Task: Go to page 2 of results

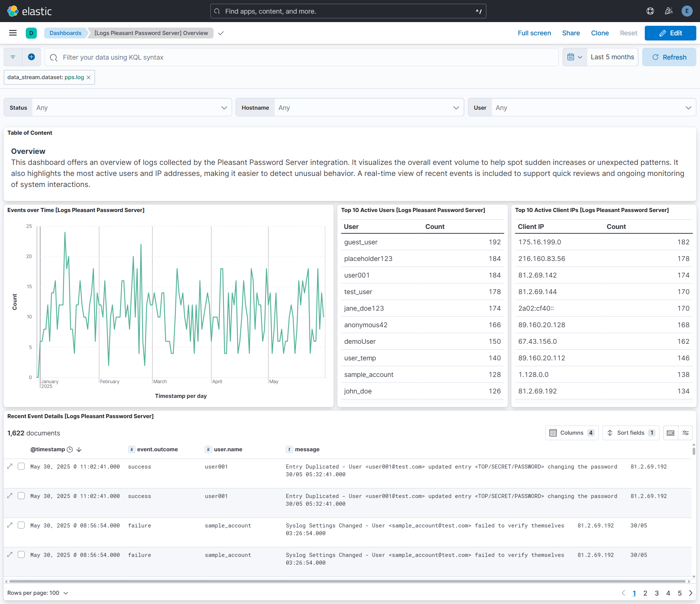Action: pos(645,593)
